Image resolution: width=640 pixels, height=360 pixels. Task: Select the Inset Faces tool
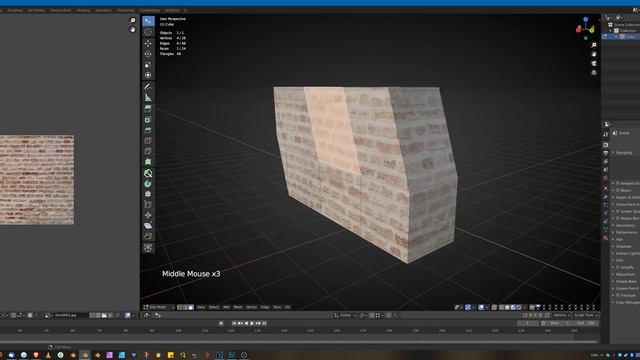click(148, 119)
